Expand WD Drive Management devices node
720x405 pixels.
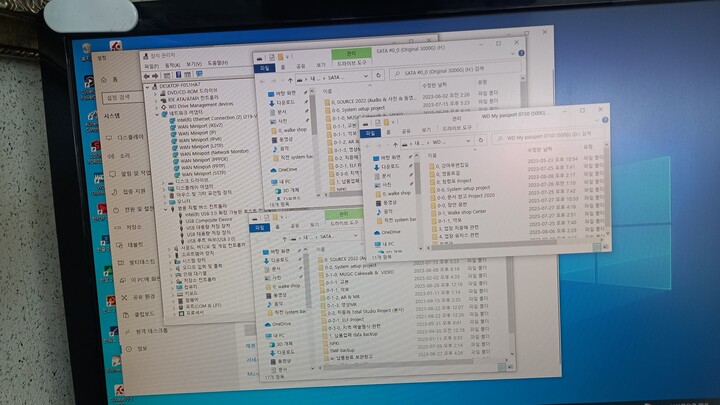pyautogui.click(x=157, y=107)
